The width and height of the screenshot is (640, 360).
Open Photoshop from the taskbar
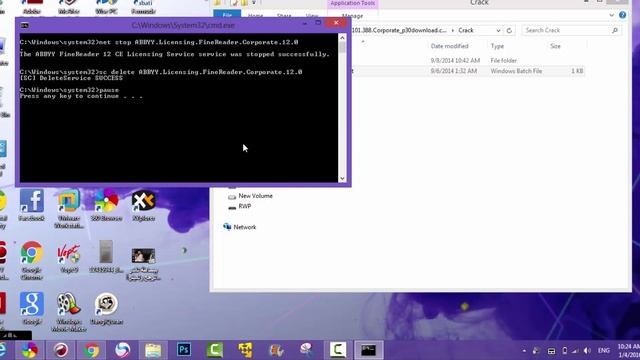point(184,350)
